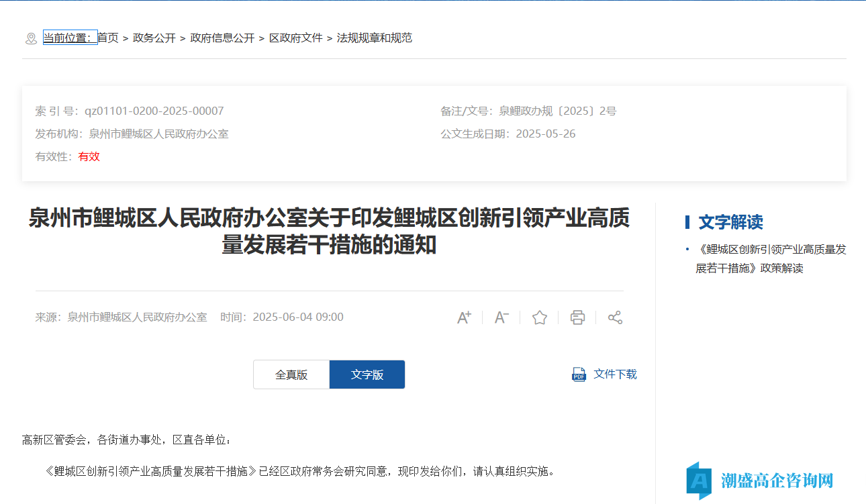Click 法规规章和规范 in the breadcrumb
This screenshot has width=866, height=504.
click(375, 38)
